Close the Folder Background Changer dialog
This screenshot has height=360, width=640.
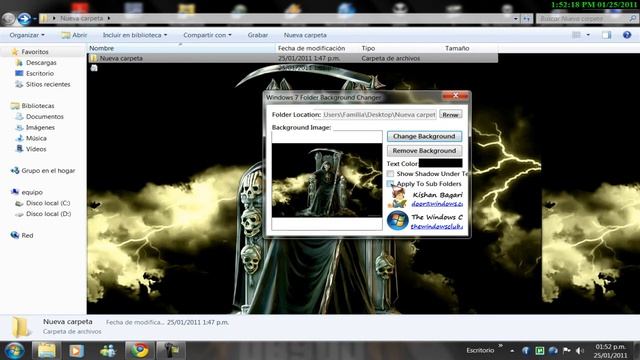click(456, 96)
